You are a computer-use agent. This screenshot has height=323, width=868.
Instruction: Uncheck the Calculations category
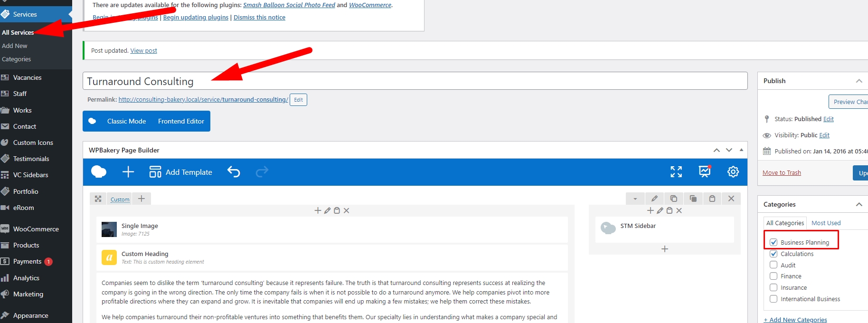pyautogui.click(x=774, y=254)
